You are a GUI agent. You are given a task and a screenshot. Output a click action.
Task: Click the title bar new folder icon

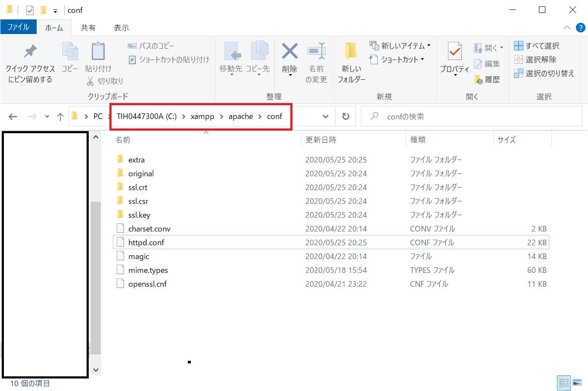pyautogui.click(x=43, y=10)
